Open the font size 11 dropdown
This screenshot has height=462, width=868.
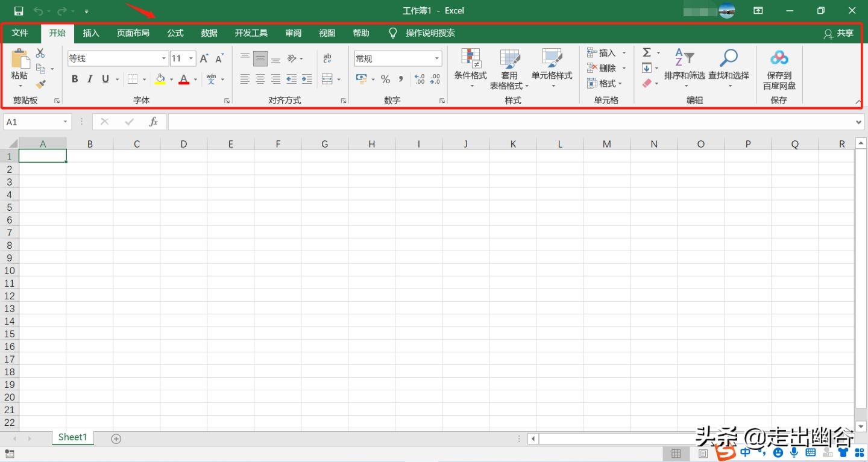coord(191,58)
